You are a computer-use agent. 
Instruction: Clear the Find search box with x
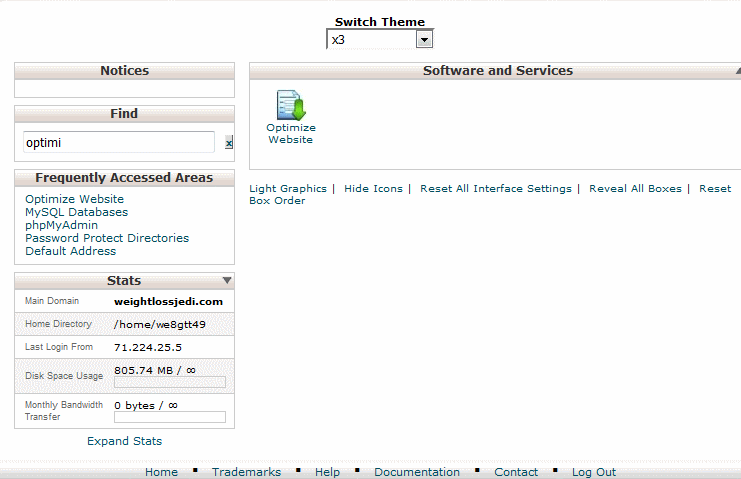(229, 142)
